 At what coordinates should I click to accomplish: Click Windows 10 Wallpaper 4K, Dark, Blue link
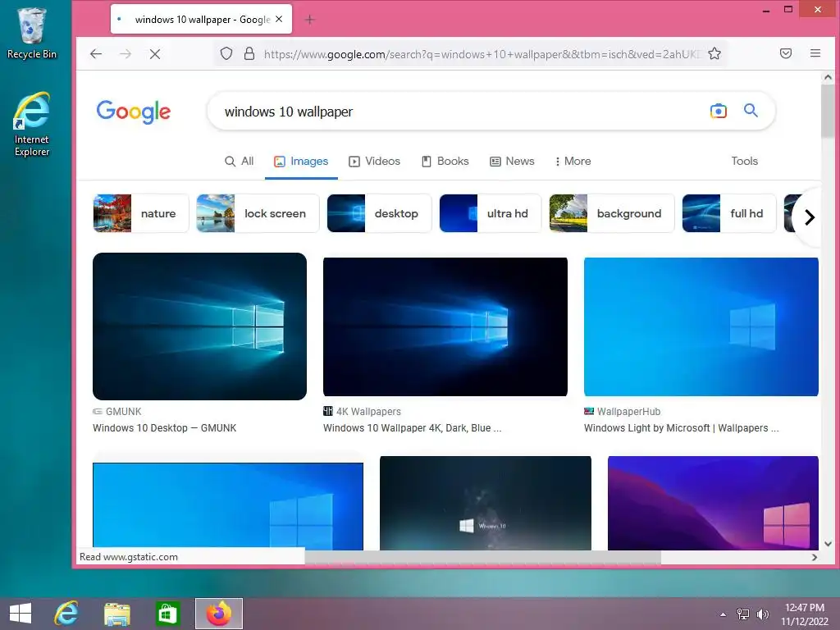(412, 428)
